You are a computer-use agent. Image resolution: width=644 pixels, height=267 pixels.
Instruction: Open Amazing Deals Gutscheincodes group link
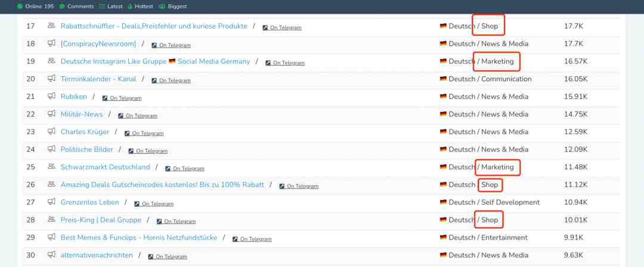(162, 185)
